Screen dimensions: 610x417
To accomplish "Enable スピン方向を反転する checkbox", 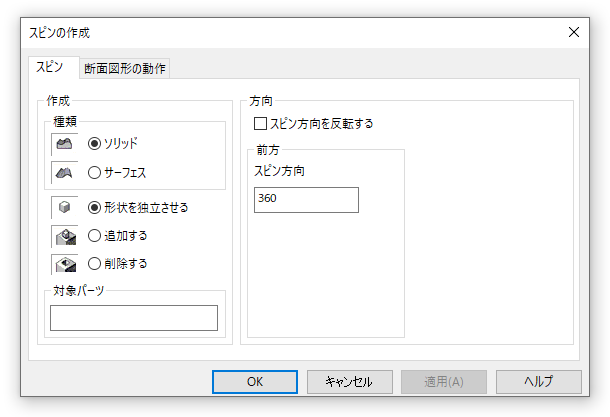I will click(x=260, y=124).
